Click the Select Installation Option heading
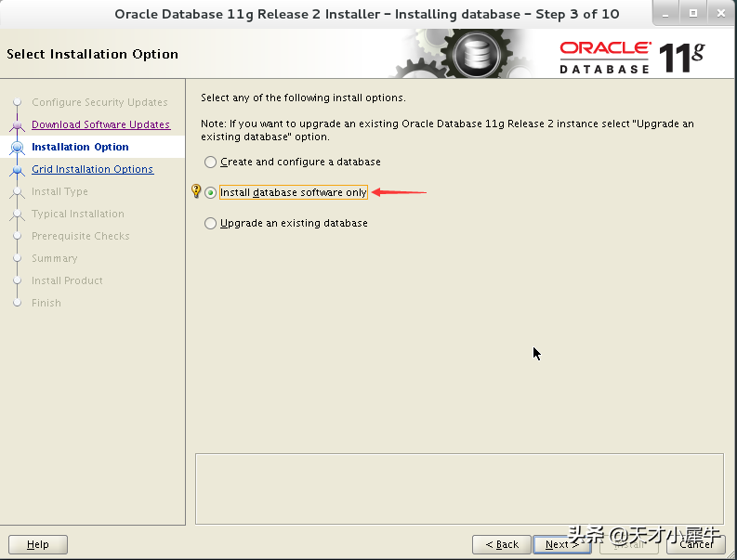Viewport: 737px width, 560px height. click(x=93, y=55)
